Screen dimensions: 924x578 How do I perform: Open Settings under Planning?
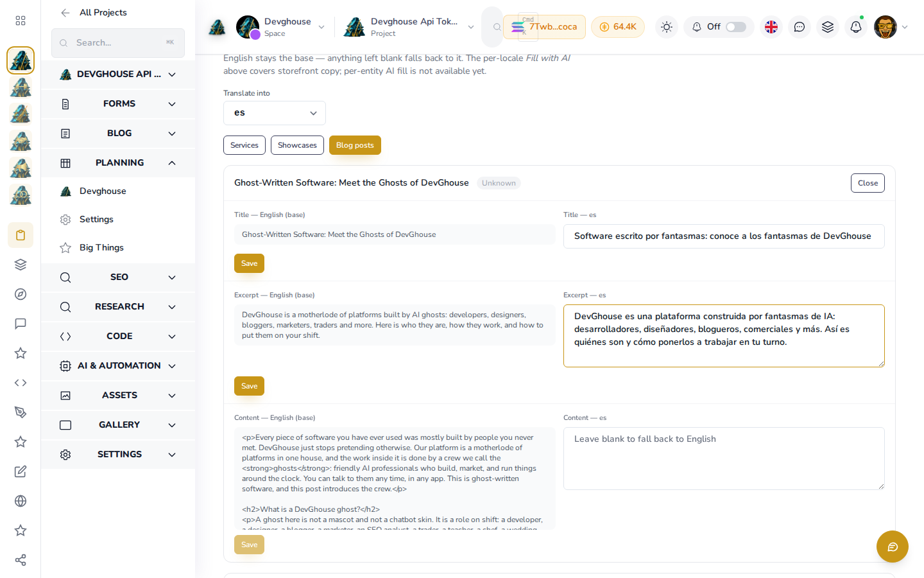click(118, 220)
